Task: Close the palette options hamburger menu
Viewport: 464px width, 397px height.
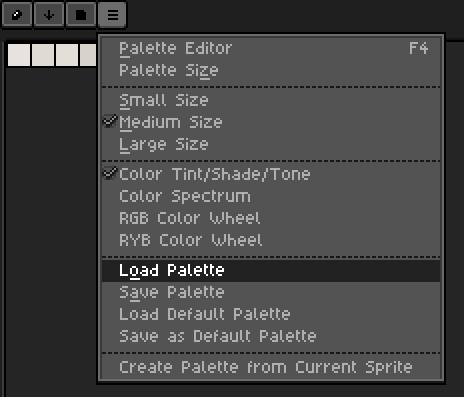Action: [x=113, y=15]
